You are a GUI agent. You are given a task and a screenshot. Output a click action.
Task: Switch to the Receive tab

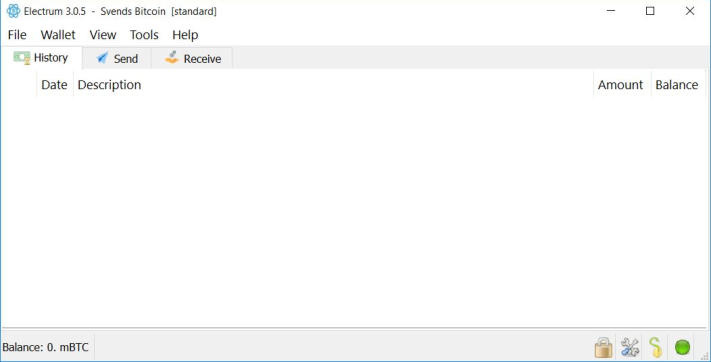click(192, 59)
